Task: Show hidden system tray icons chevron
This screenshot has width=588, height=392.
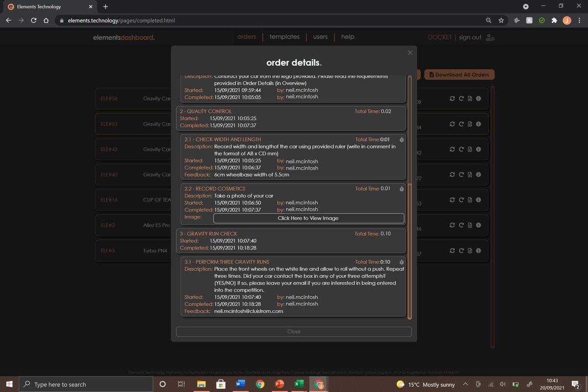Action: 465,385
